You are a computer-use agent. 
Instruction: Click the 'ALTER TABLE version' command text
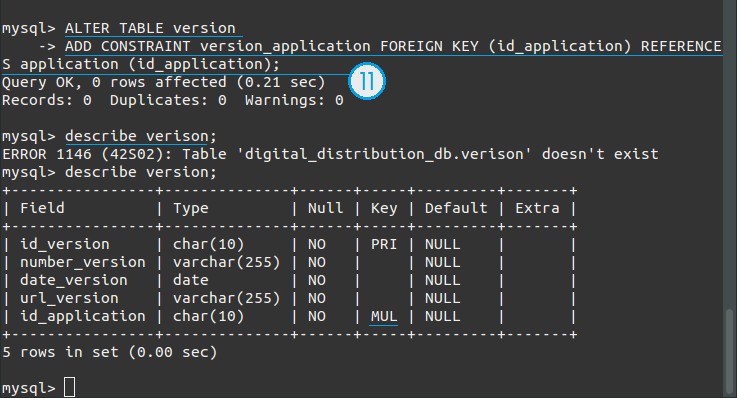150,28
